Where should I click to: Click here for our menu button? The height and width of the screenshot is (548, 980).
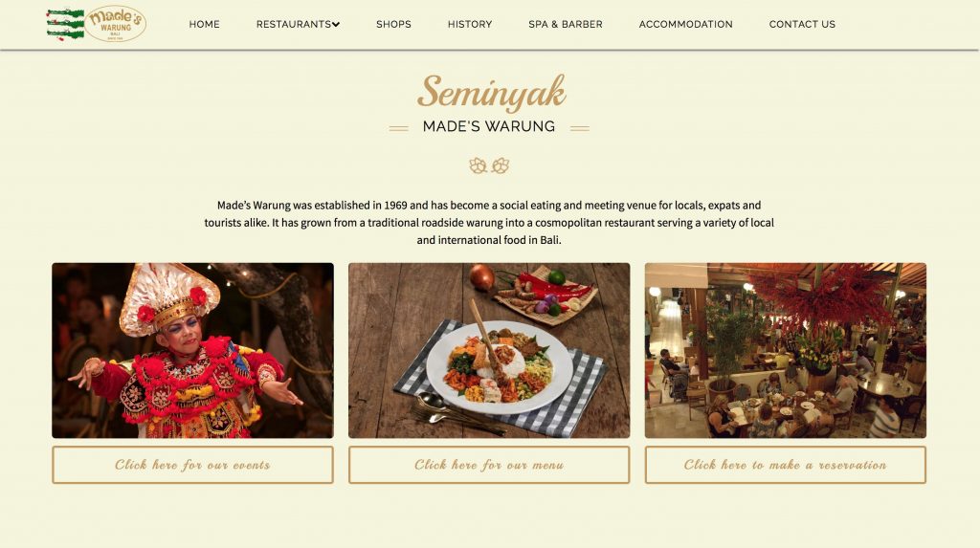click(489, 465)
